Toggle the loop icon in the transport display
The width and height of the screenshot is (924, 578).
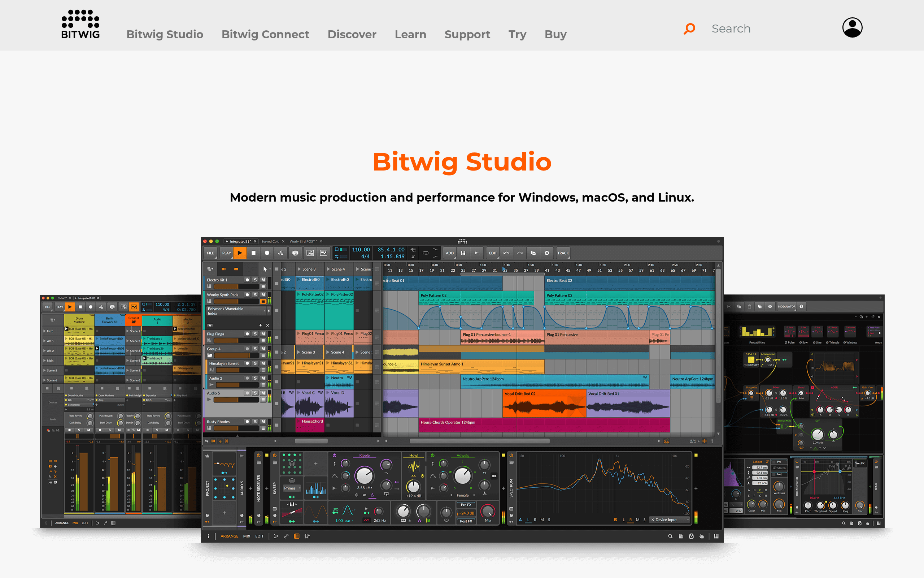pos(425,253)
